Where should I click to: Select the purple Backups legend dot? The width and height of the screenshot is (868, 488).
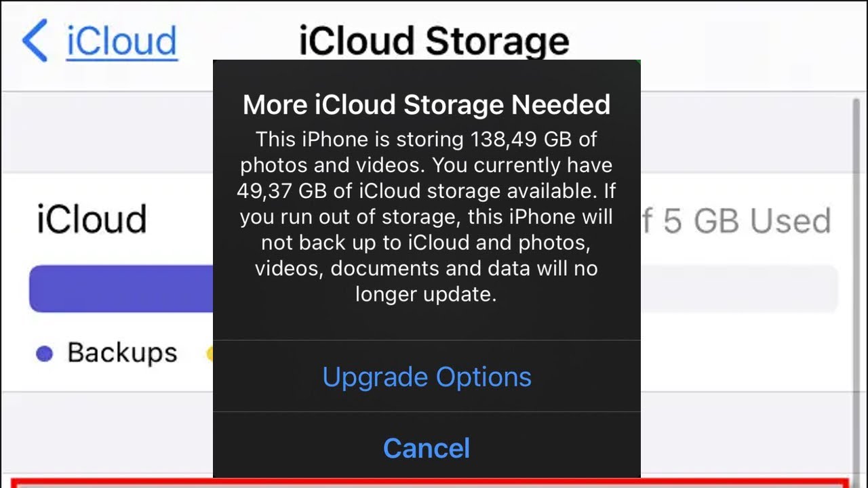(44, 354)
